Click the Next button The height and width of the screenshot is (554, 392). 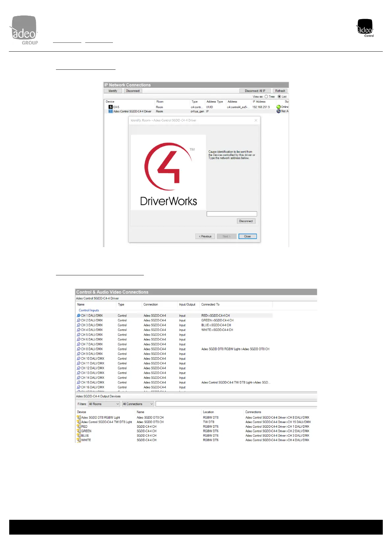click(x=226, y=237)
